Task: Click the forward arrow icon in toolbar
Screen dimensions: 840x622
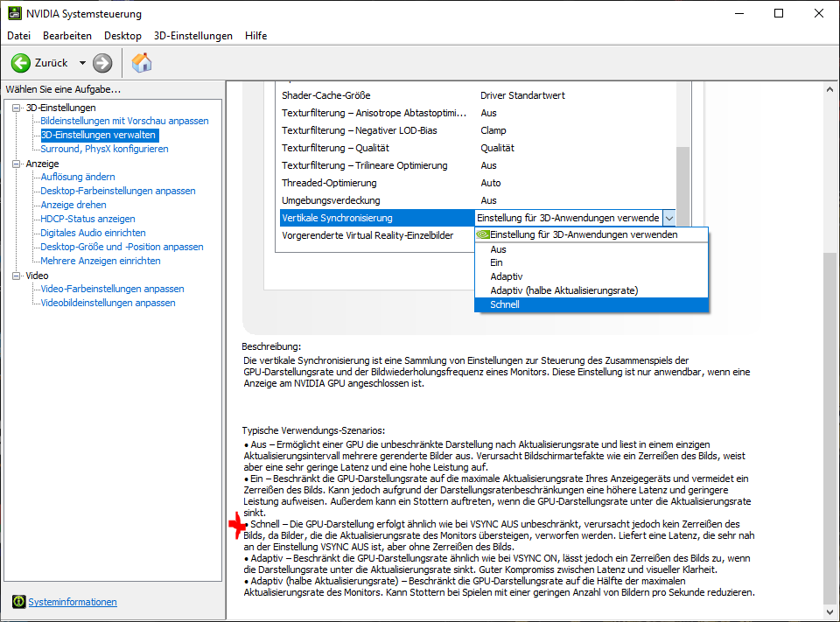Action: point(102,63)
